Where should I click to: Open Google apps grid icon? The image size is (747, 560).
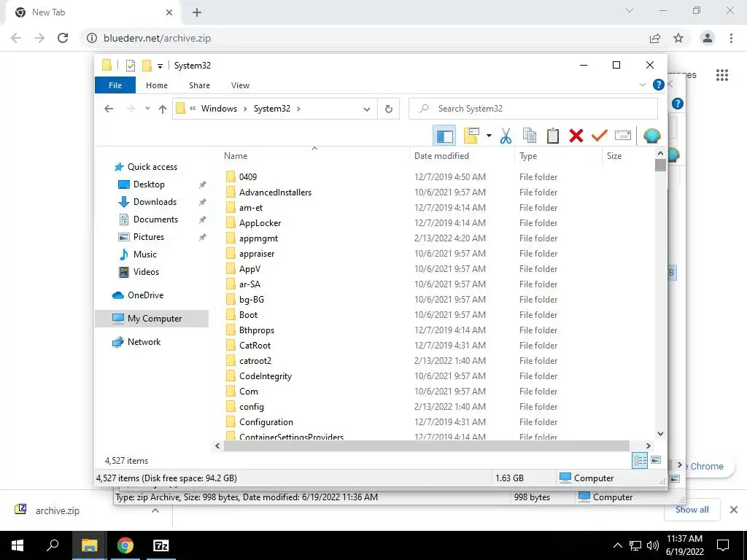click(722, 75)
